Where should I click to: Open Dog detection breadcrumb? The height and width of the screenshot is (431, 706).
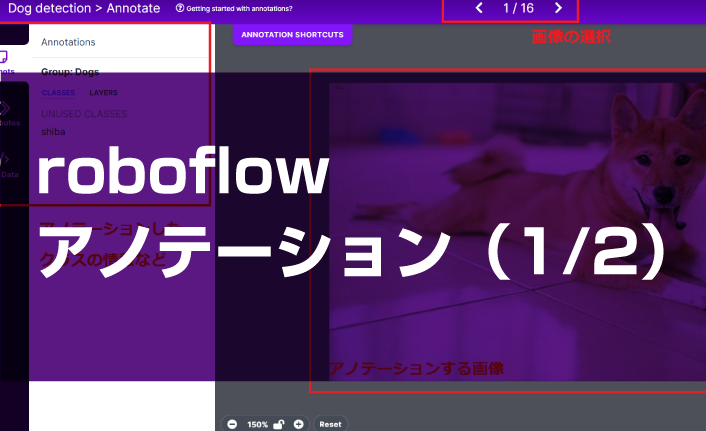coord(50,8)
